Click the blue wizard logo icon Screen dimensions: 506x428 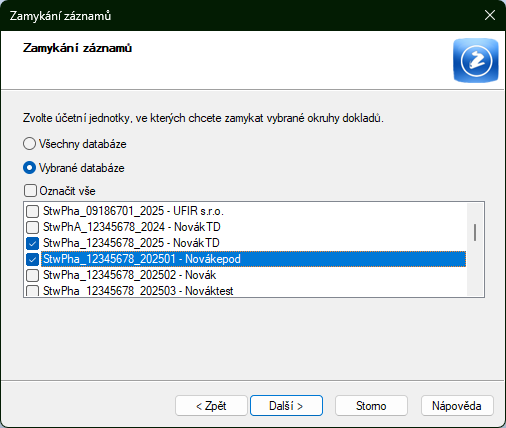[476, 60]
